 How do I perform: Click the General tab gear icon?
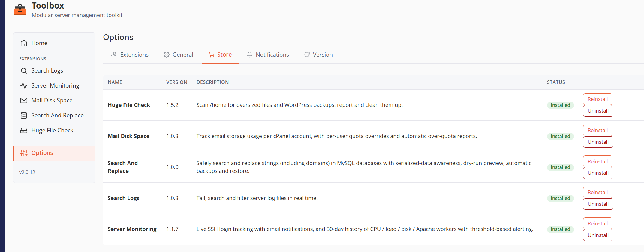tap(167, 55)
